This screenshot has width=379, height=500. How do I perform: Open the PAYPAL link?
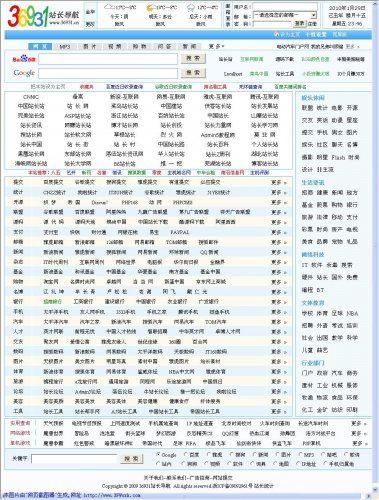180,232
